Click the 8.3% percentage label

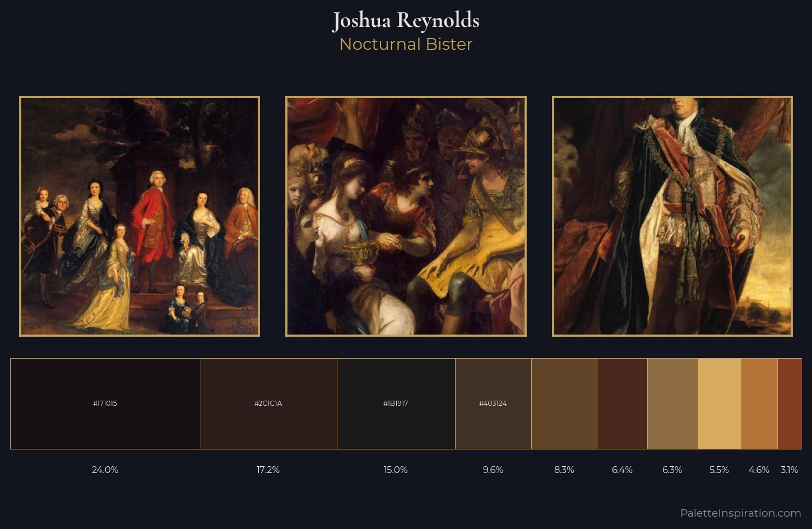pyautogui.click(x=564, y=470)
